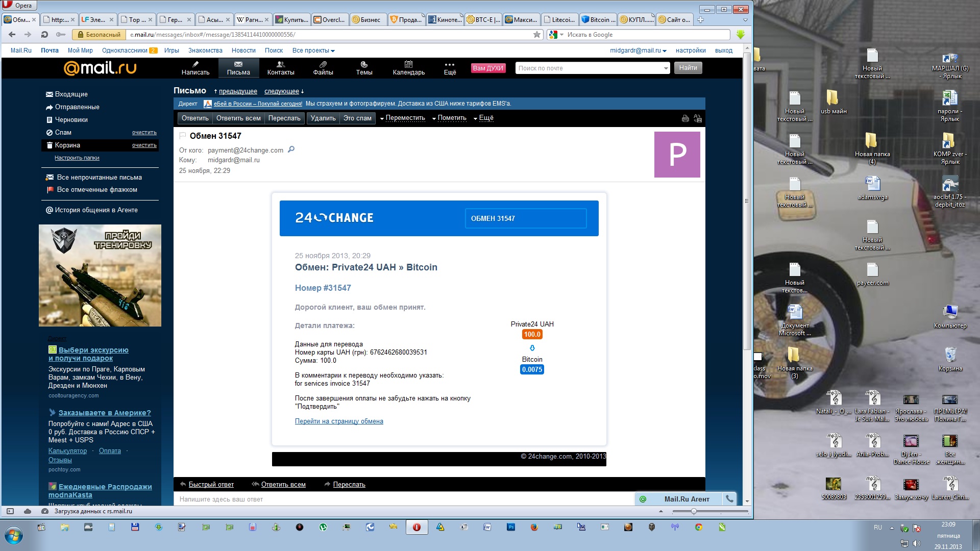This screenshot has height=551, width=980.
Task: Open Перейти на страницу обмена link
Action: tap(339, 421)
